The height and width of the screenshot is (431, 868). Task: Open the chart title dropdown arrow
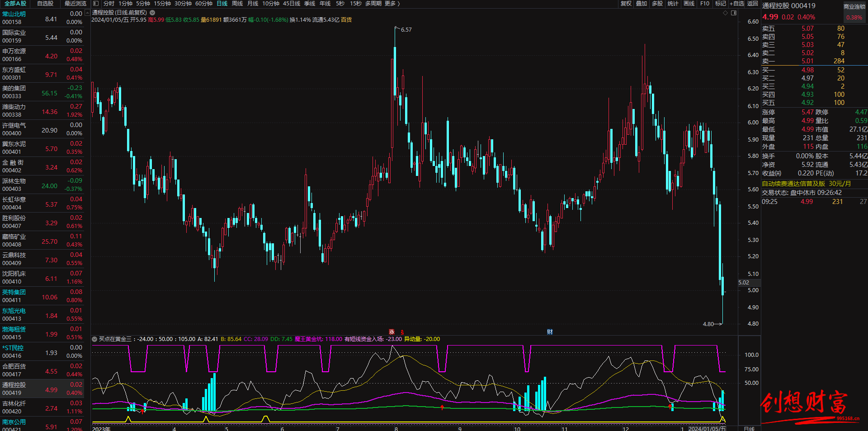pos(152,13)
